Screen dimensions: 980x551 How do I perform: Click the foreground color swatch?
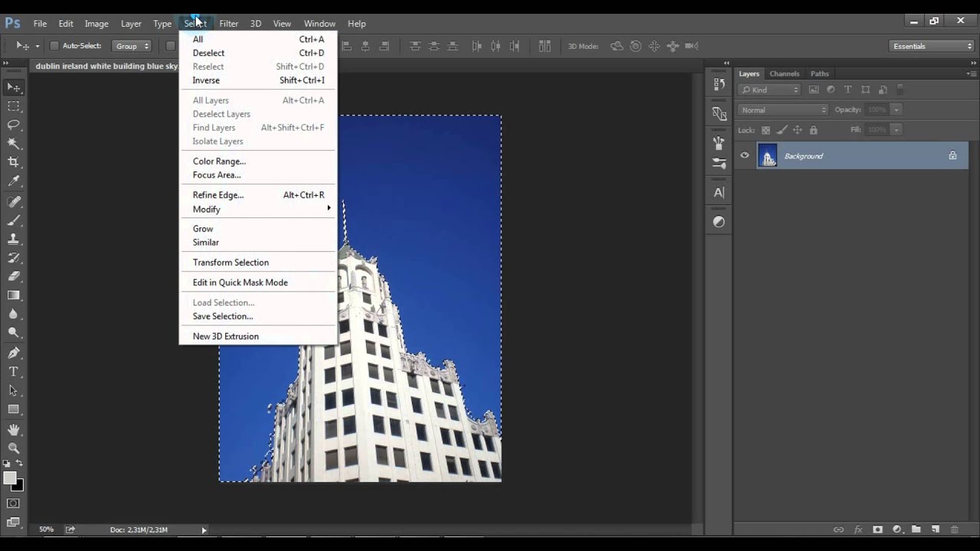click(x=10, y=478)
